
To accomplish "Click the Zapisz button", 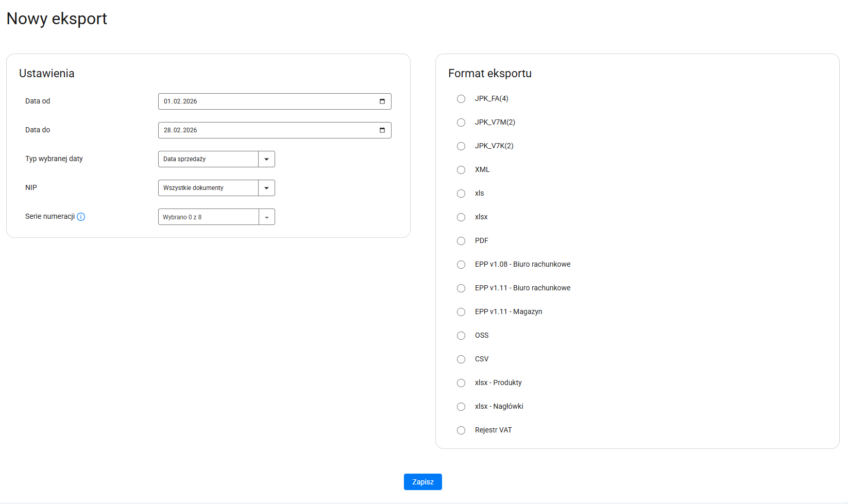I will [422, 482].
